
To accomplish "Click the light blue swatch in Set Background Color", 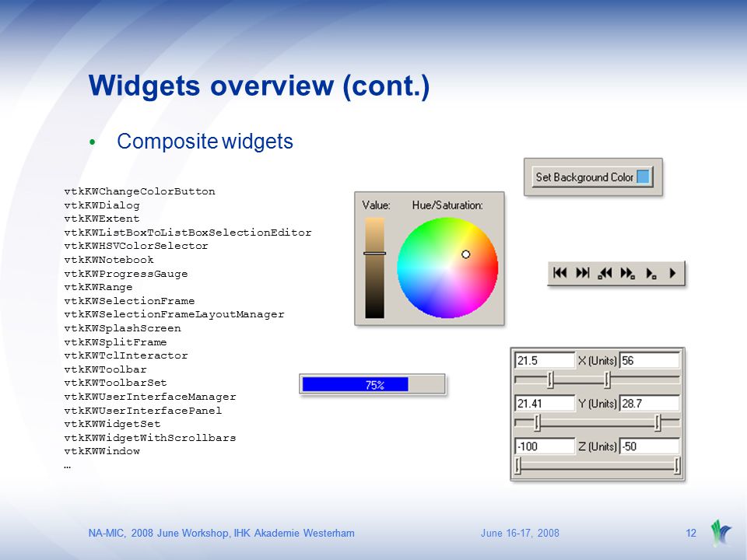I will click(643, 177).
